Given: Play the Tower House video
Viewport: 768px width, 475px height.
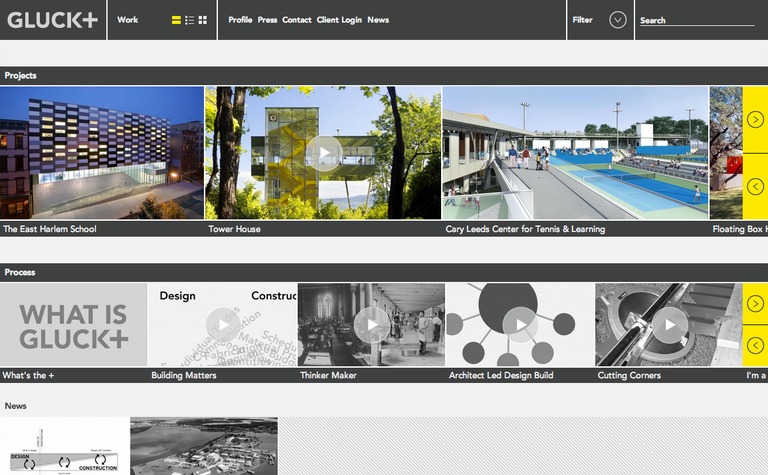Looking at the screenshot, I should point(323,153).
